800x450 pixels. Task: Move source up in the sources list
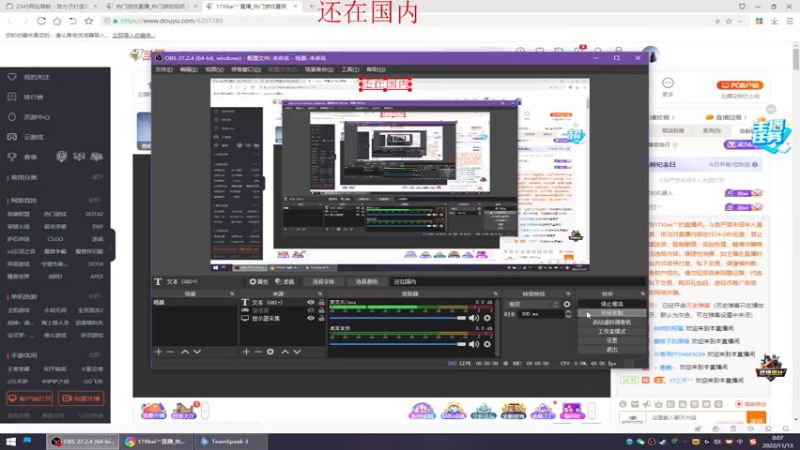pos(285,352)
